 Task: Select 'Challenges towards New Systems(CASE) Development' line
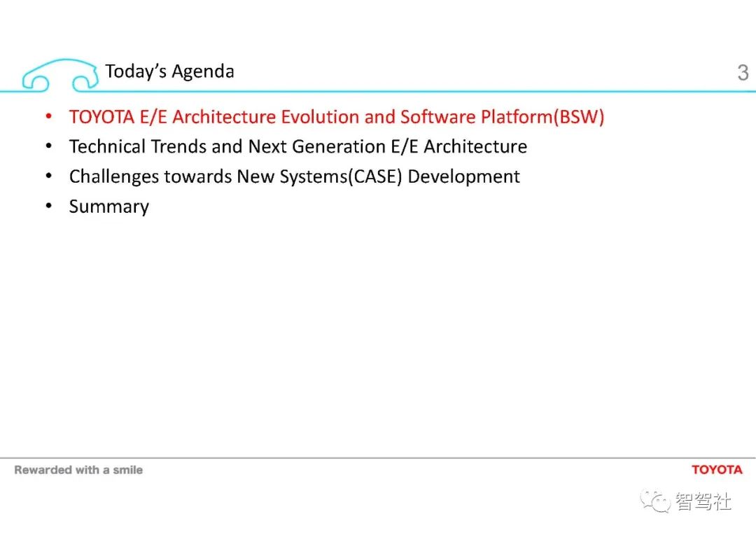pyautogui.click(x=294, y=176)
